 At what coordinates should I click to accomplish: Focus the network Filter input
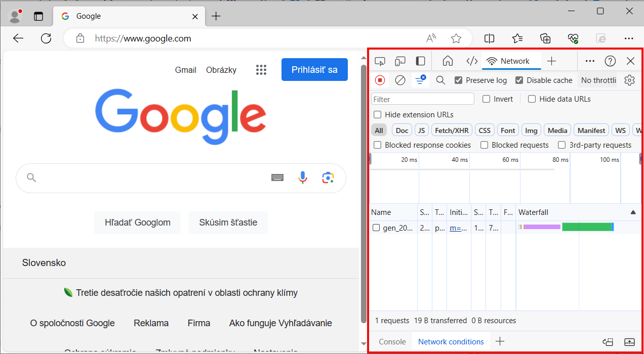tap(423, 99)
